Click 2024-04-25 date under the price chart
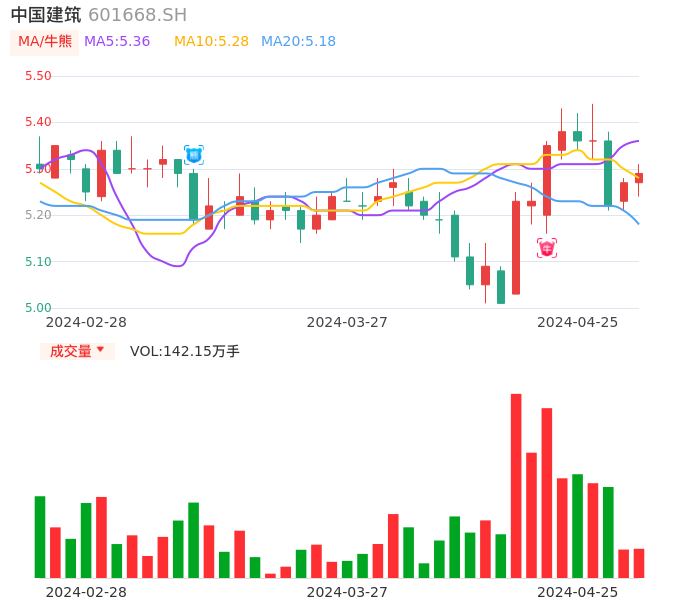Screen dimensions: 686x606 point(578,322)
